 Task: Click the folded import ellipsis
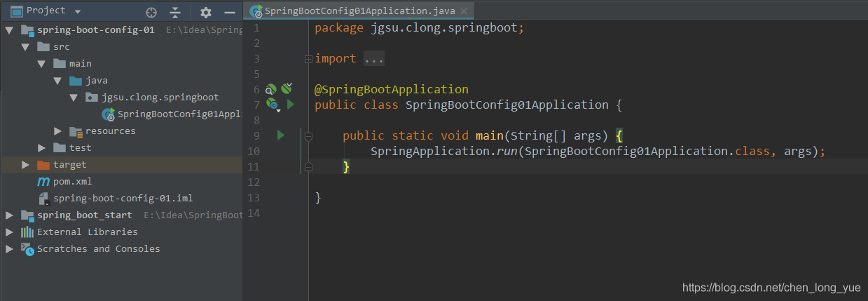(x=374, y=59)
